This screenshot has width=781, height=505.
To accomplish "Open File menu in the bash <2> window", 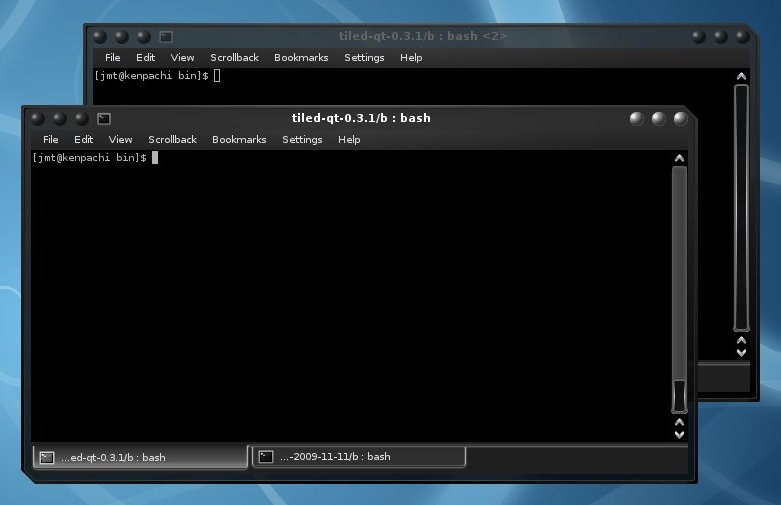I will click(x=113, y=57).
